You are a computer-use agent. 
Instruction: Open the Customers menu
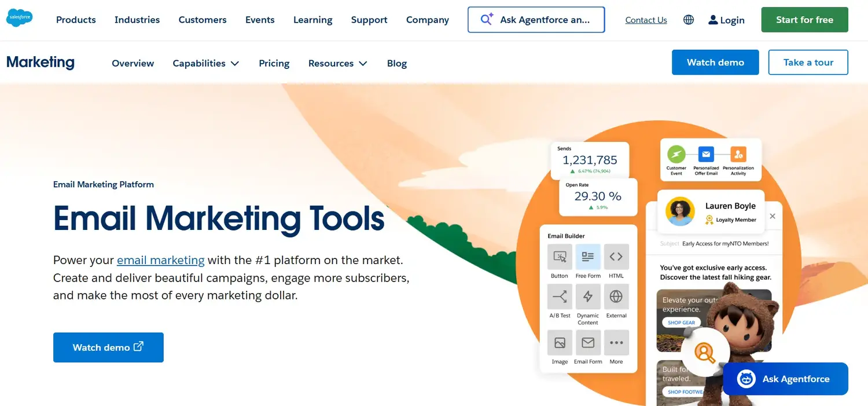pos(203,20)
